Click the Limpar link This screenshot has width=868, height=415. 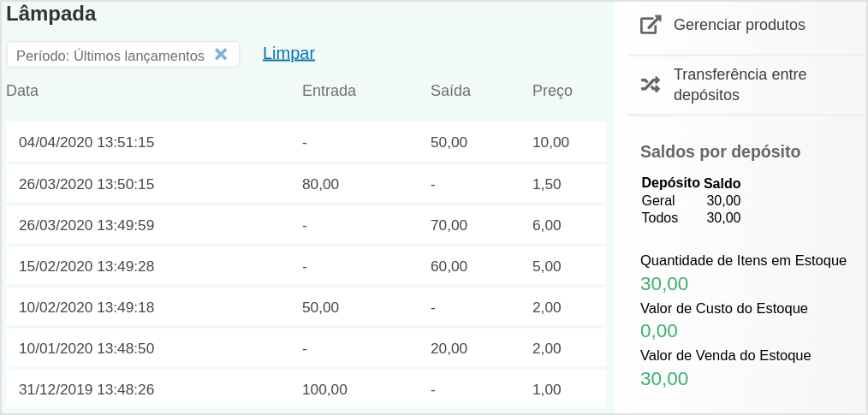[x=288, y=53]
